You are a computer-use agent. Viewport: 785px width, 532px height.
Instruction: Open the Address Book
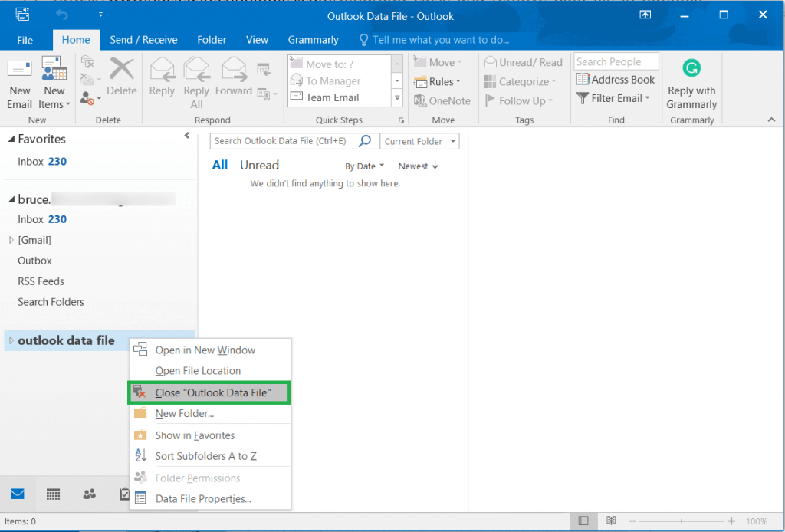coord(616,80)
